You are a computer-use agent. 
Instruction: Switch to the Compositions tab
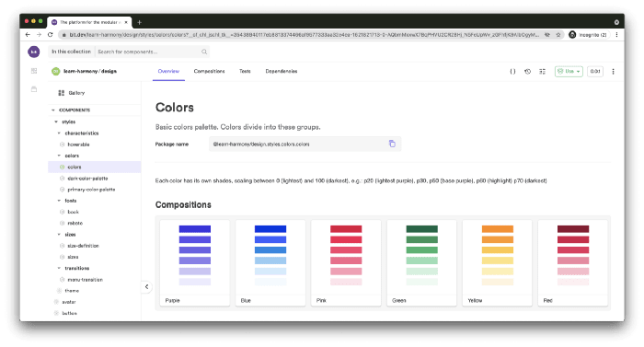[x=209, y=72]
